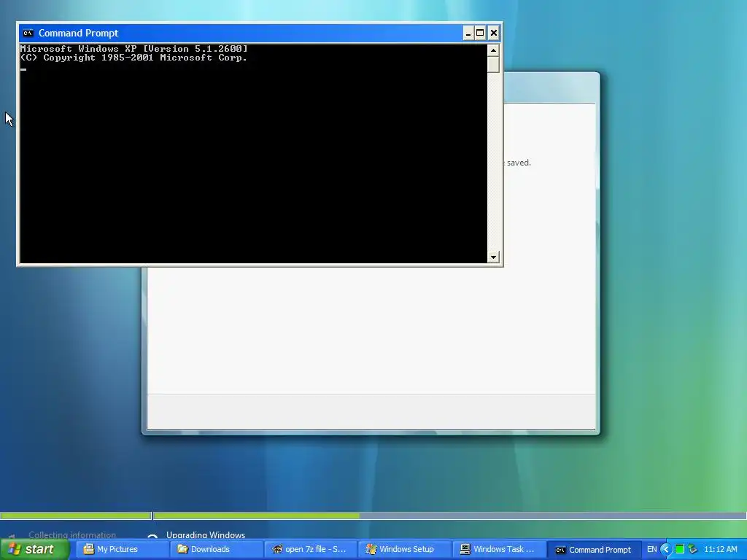
Task: Click the 'Upgrading Windows' setup step text
Action: (x=205, y=534)
